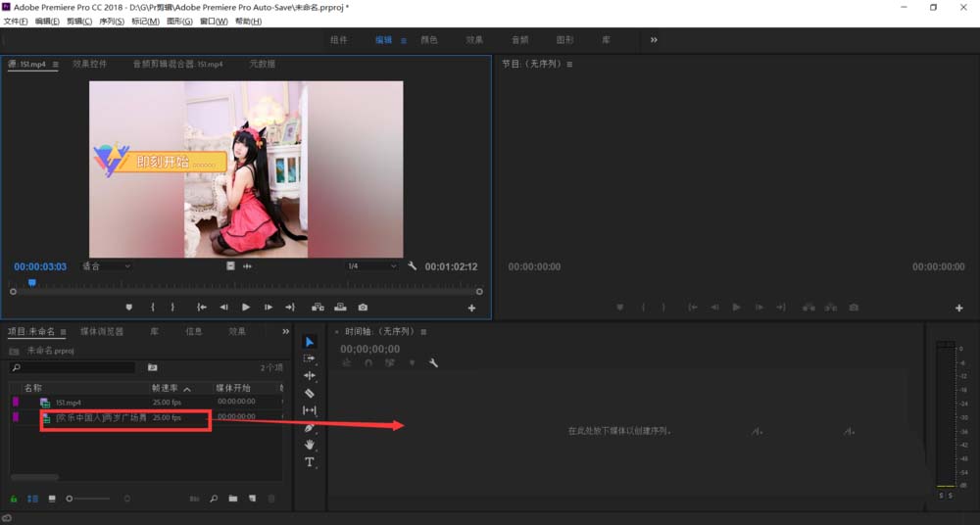Switch to 组件 workspace
The width and height of the screenshot is (980, 525).
[339, 40]
